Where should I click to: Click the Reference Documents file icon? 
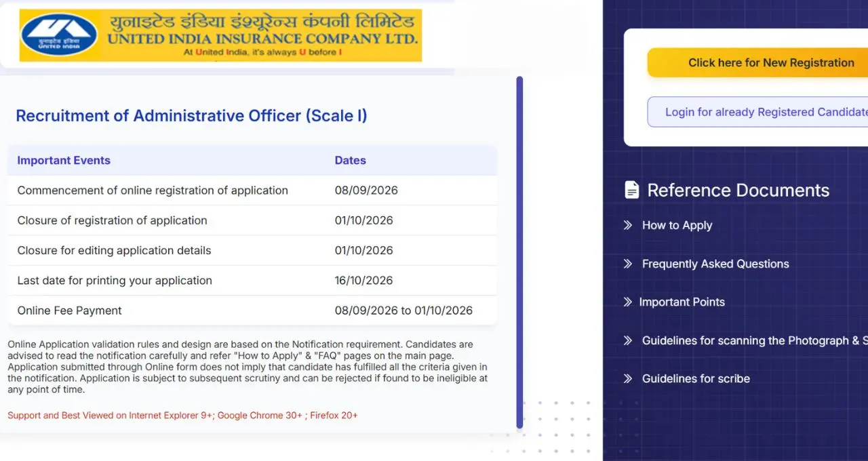[x=631, y=190]
